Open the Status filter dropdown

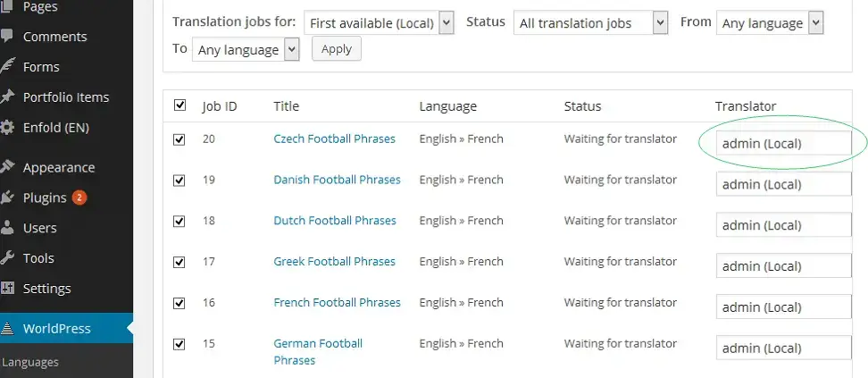point(590,22)
